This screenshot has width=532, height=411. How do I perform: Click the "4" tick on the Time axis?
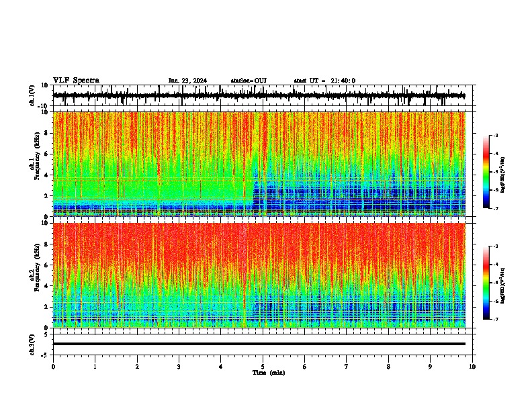221,367
